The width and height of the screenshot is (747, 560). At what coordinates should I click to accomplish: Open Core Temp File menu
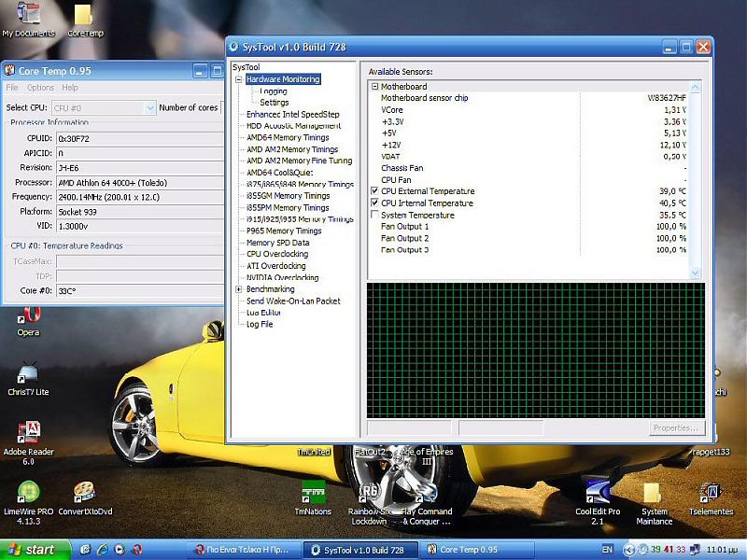[x=12, y=88]
